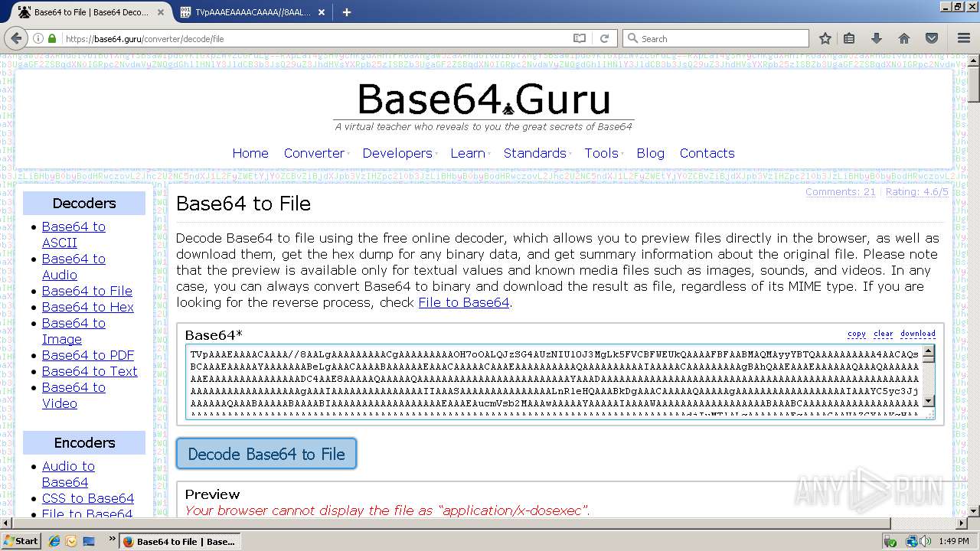Open Base64 to ASCII decoder link
This screenshot has width=980, height=551.
pos(73,234)
